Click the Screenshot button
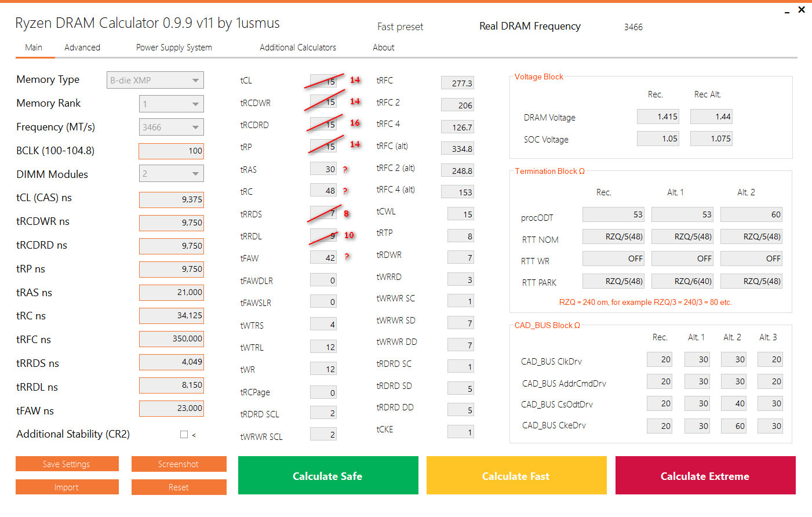The width and height of the screenshot is (812, 517). [179, 464]
